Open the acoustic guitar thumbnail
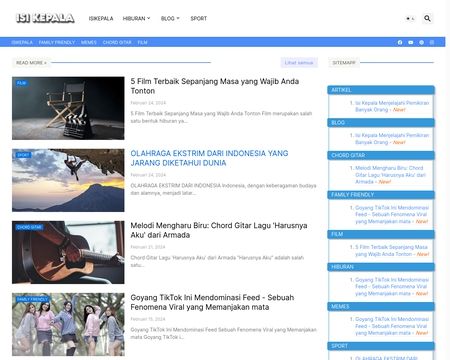Screen dimensions: 450x360 68,252
